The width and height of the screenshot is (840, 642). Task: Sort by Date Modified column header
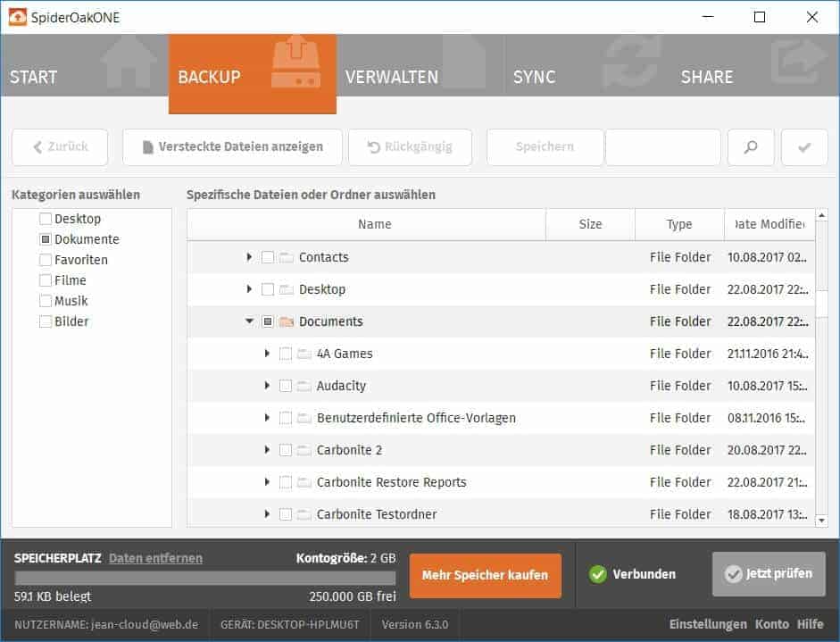tap(769, 224)
